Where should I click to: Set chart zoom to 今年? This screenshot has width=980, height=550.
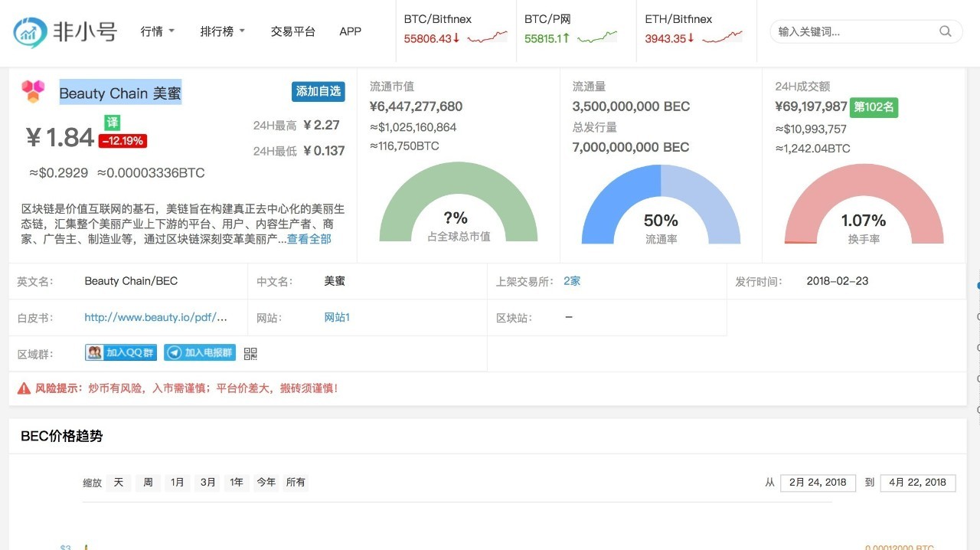click(266, 483)
